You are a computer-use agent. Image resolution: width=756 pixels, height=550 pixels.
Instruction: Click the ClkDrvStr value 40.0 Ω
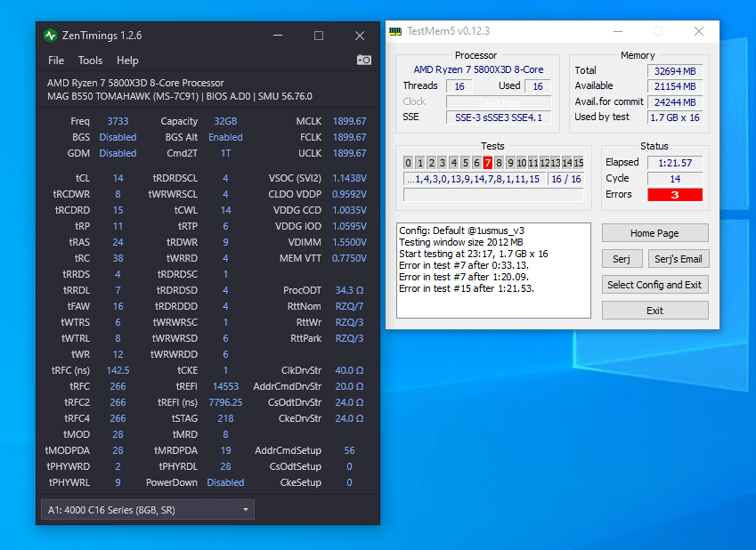[x=349, y=370]
